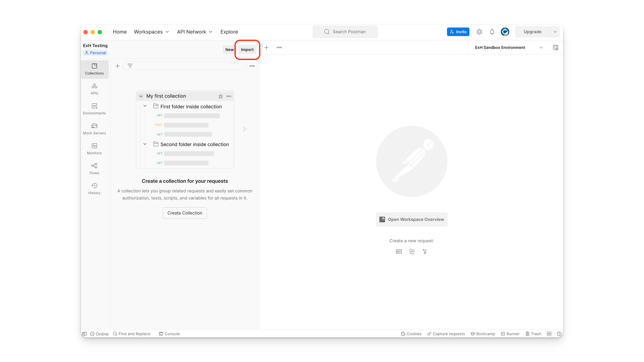Open the ExH Sandbox Environment selector
The height and width of the screenshot is (362, 644).
[x=508, y=48]
